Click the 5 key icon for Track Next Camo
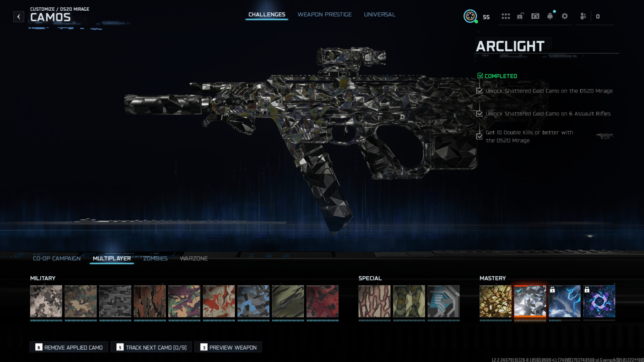 coord(120,347)
